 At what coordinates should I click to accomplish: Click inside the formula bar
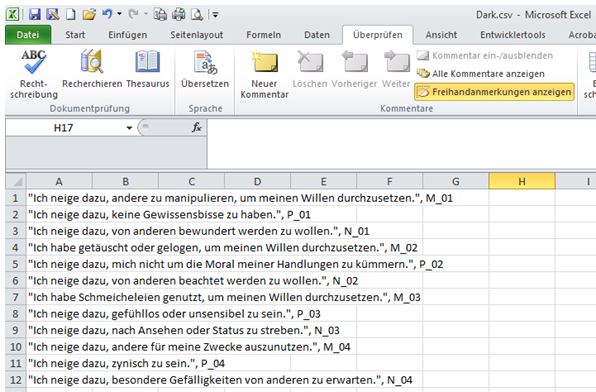point(401,144)
